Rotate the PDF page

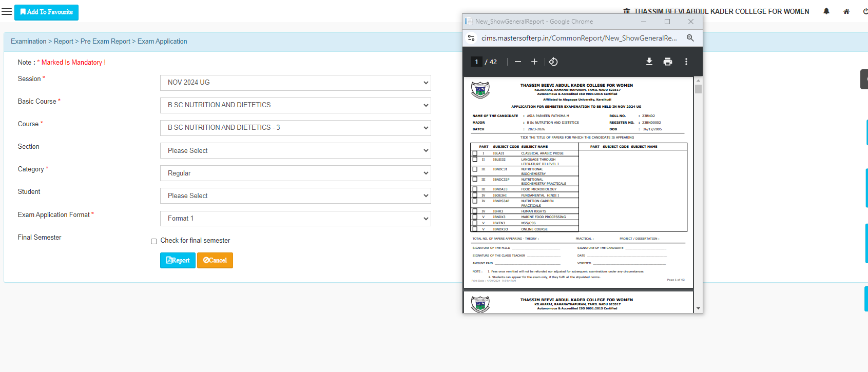(553, 62)
